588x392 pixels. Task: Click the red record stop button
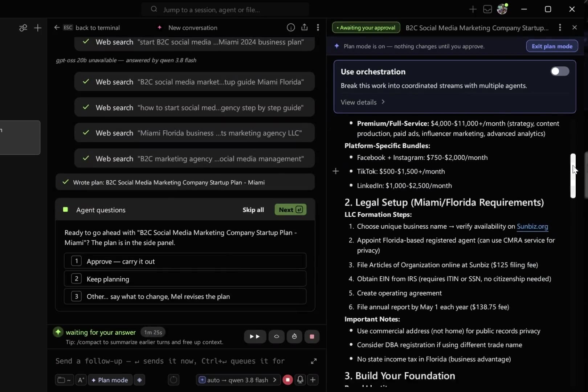pos(288,380)
